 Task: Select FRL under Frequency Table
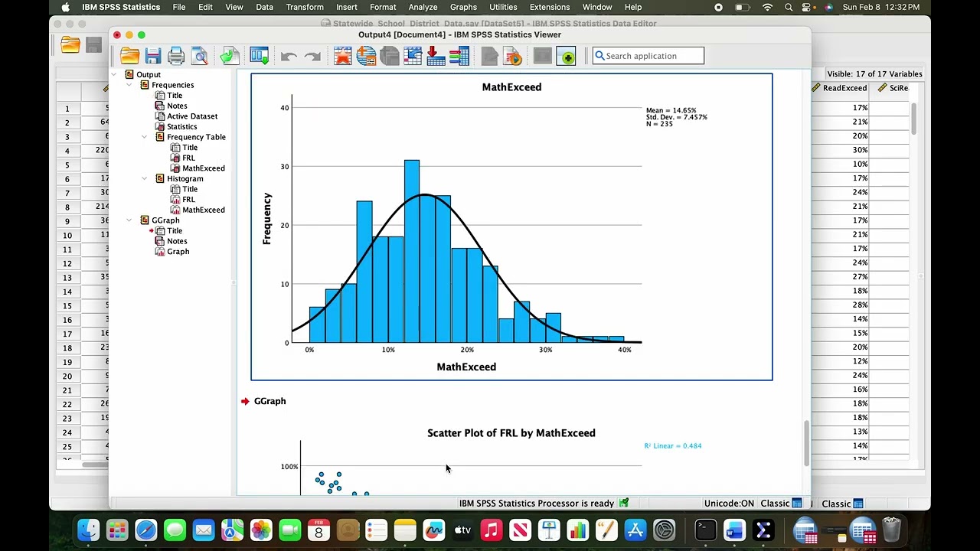pos(188,158)
